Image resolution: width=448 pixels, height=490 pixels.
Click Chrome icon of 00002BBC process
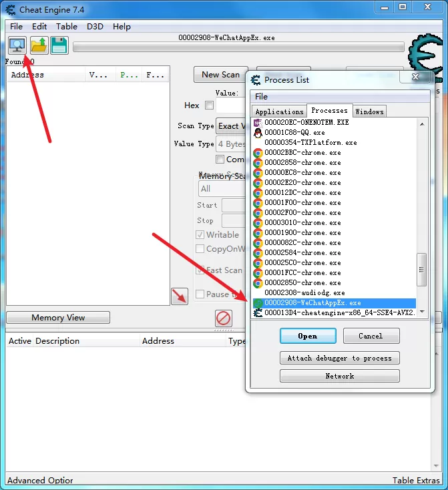tap(258, 153)
